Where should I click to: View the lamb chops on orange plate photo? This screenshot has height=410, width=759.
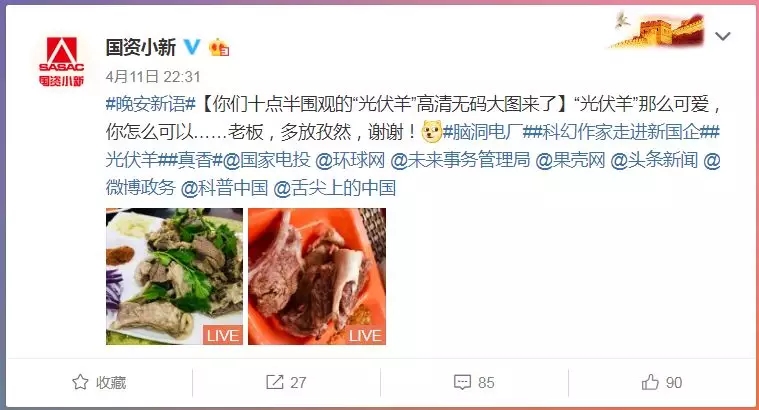[317, 276]
